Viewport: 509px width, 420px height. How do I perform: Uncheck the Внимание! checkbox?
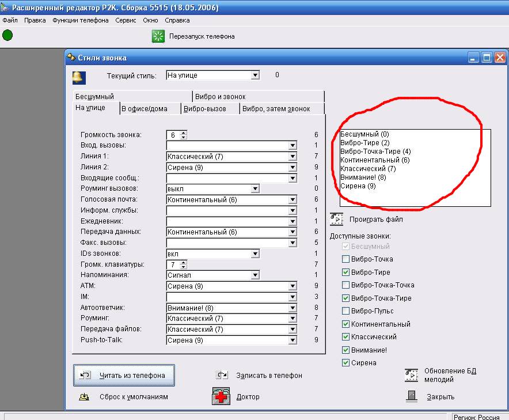(x=345, y=350)
